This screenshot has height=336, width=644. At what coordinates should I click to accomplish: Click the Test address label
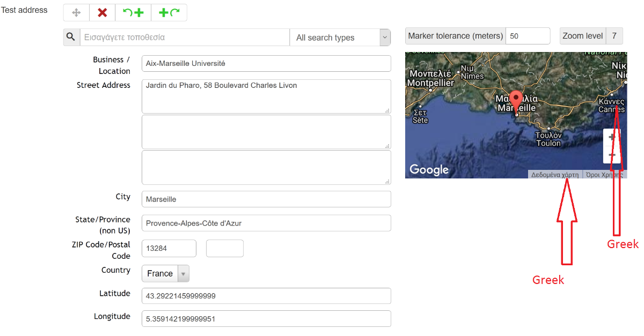pyautogui.click(x=24, y=10)
